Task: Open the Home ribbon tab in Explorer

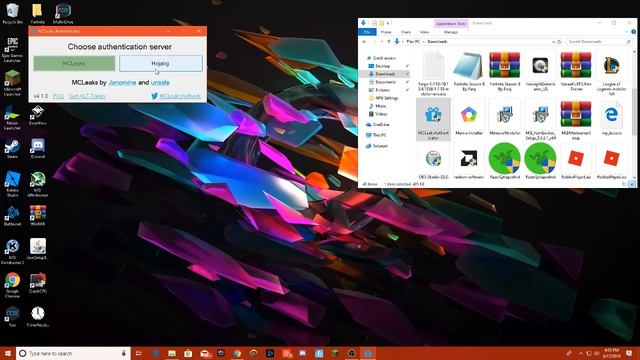Action: pyautogui.click(x=386, y=32)
